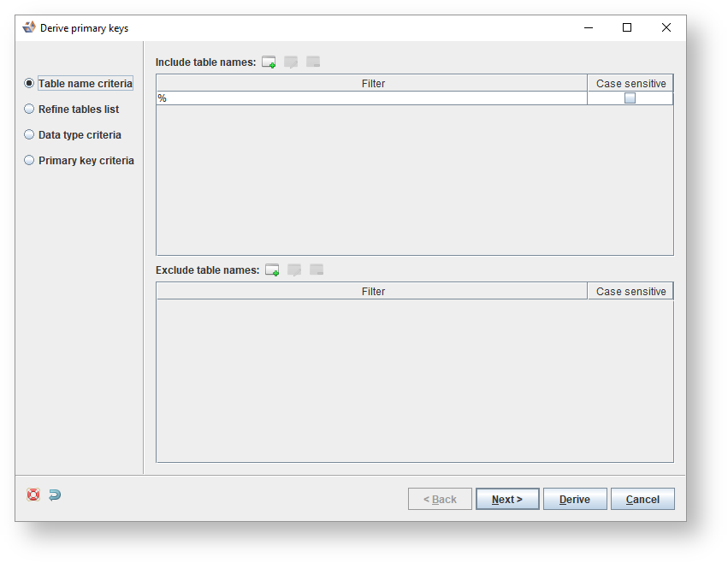Toggle Case sensitive checkbox for % filter
This screenshot has height=563, width=728.
point(630,98)
